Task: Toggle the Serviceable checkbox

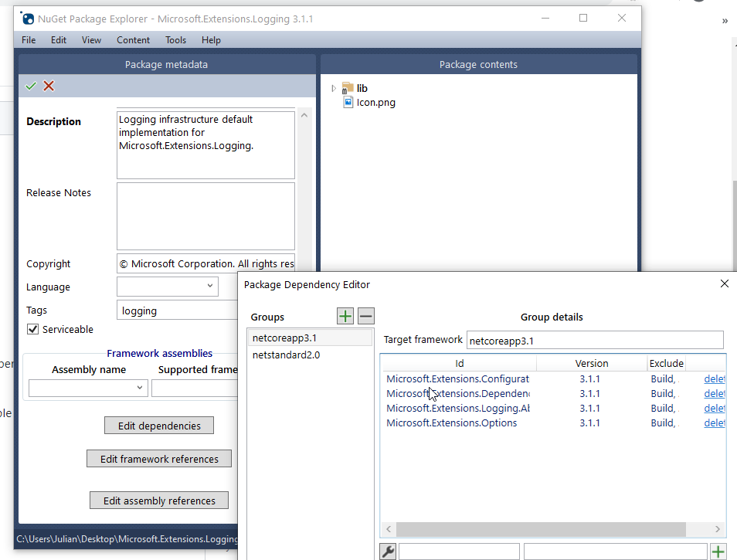Action: tap(32, 329)
